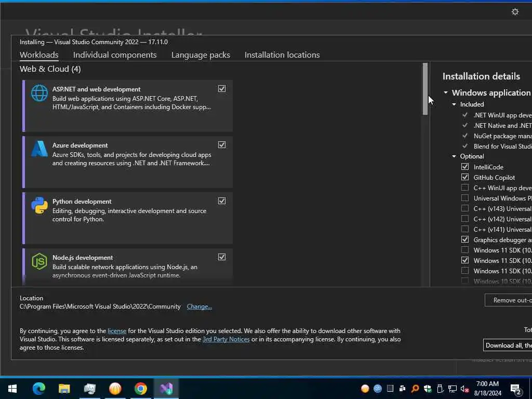Click the .NET Native included item
532x399 pixels.
pos(502,126)
